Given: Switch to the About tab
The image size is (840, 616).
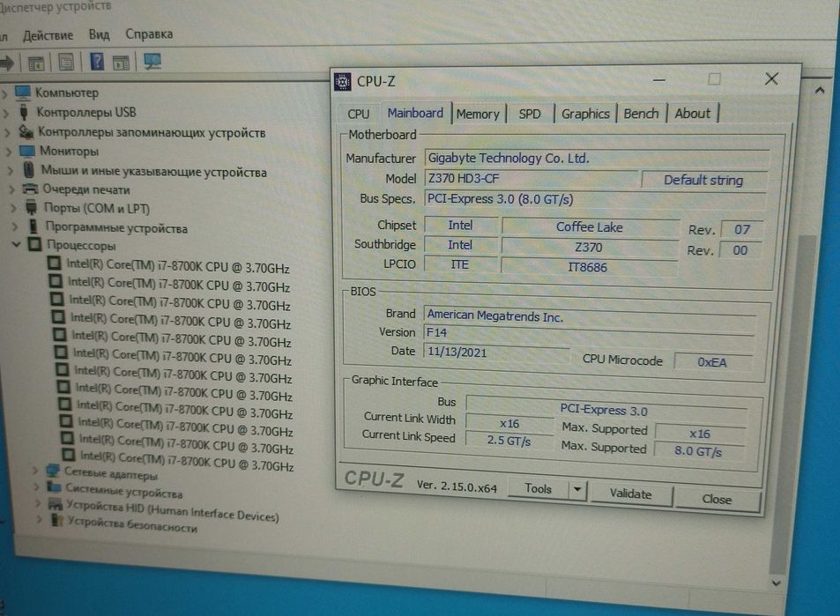Looking at the screenshot, I should pyautogui.click(x=692, y=113).
